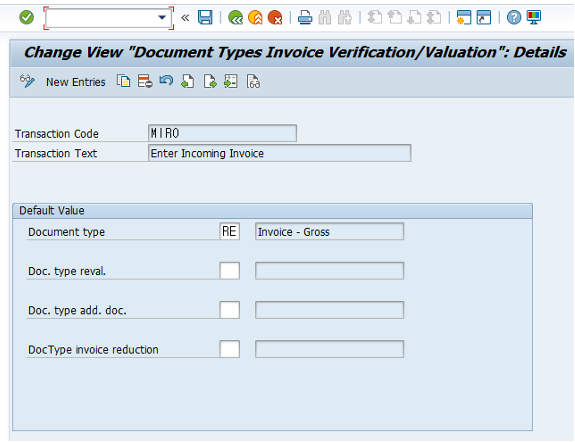
Task: Click the DocType invoice reduction input box
Action: point(230,349)
